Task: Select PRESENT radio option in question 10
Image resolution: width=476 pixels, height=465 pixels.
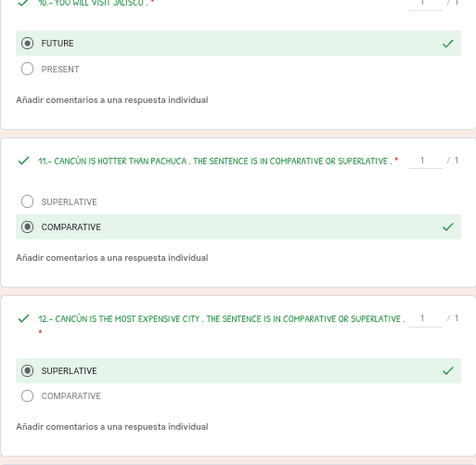Action: coord(27,69)
